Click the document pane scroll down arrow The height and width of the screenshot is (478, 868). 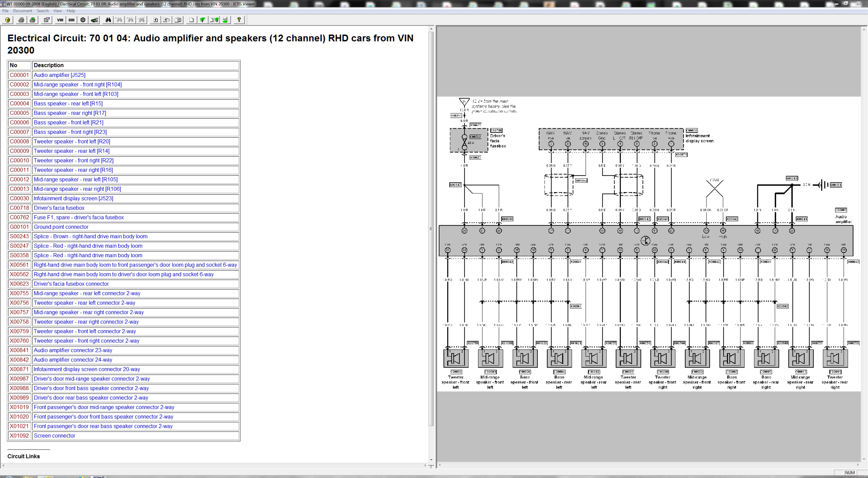click(x=431, y=459)
